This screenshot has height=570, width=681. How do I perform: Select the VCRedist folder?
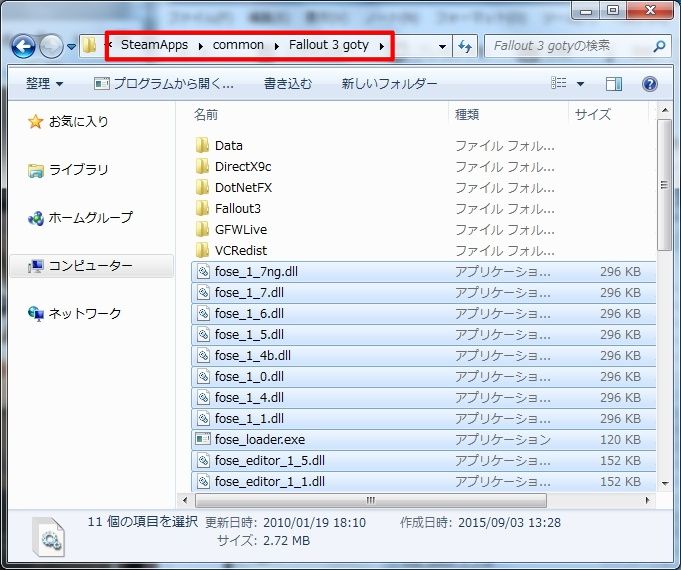[x=423, y=250]
